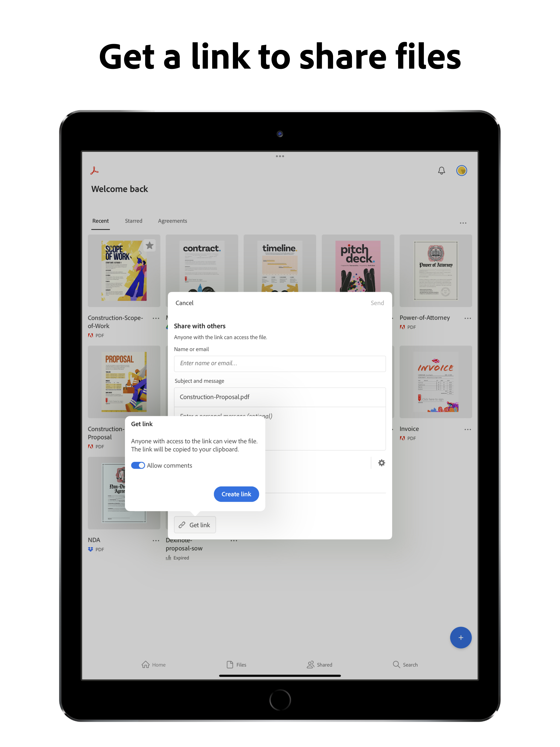The width and height of the screenshot is (560, 747).
Task: Click the settings gear icon in dialog
Action: 382,463
